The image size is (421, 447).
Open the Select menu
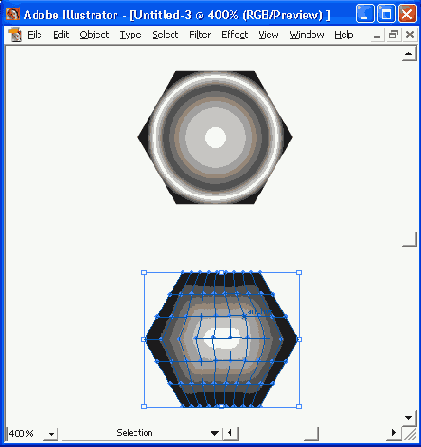point(165,35)
